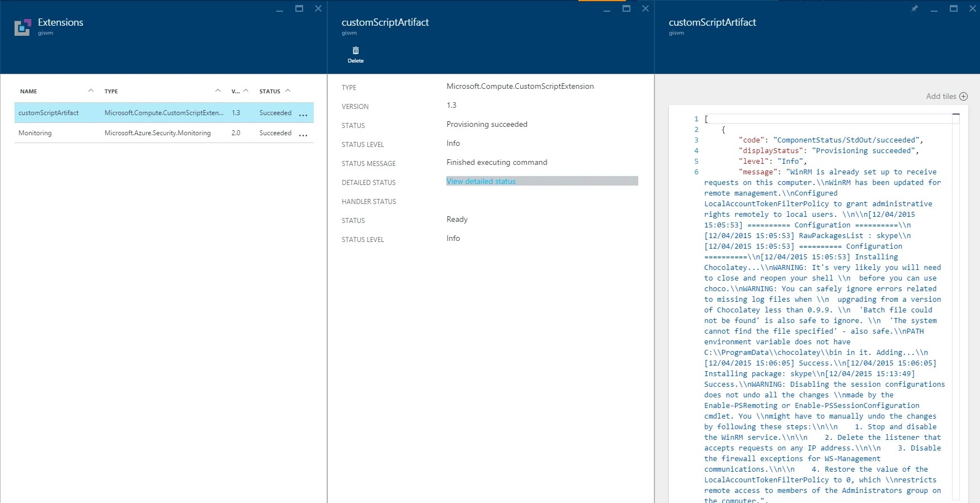Click the "code" line in JSON output

(831, 140)
